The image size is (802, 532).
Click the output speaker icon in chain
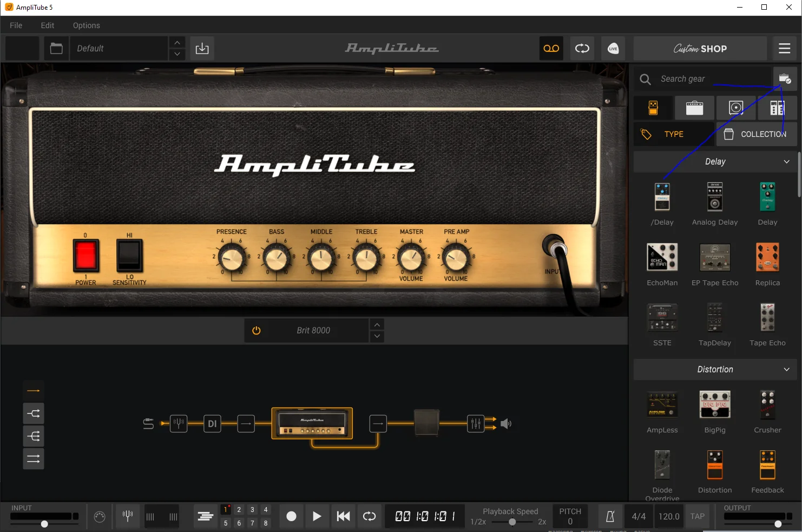click(506, 424)
